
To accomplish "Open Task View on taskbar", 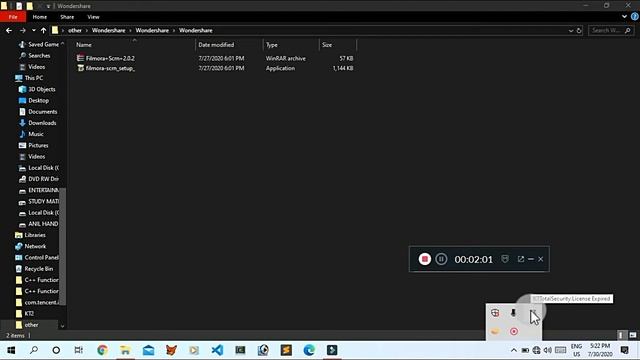I will tap(79, 350).
